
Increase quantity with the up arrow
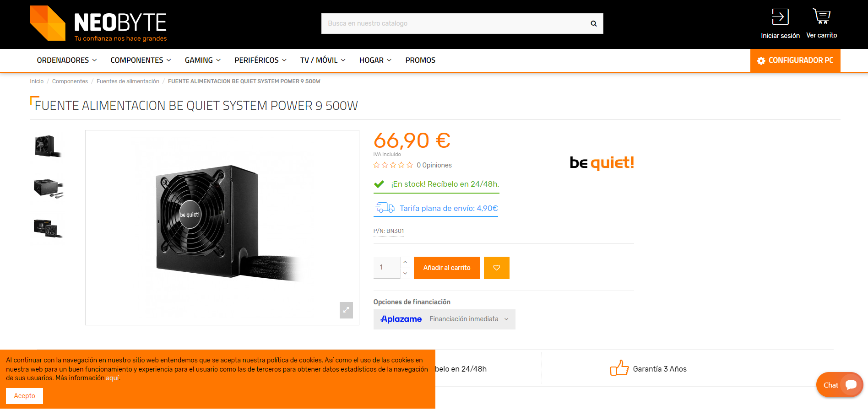(405, 262)
